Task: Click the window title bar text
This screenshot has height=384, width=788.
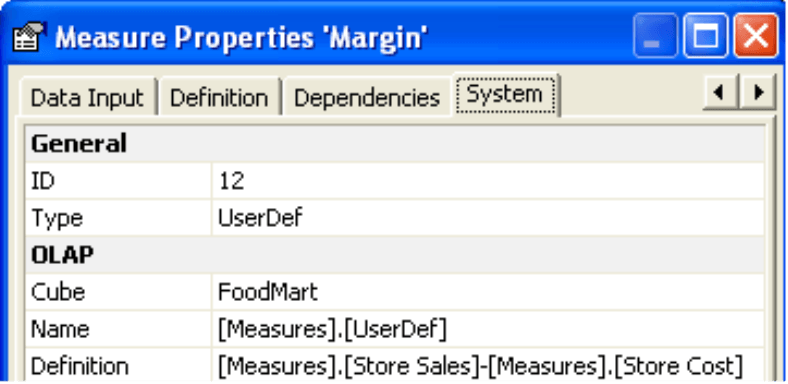Action: [x=241, y=38]
